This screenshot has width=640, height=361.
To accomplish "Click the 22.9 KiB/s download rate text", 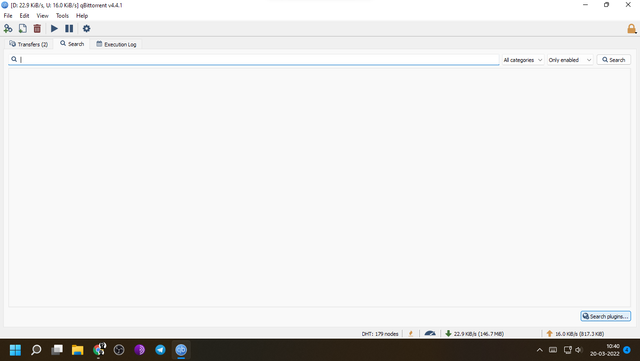I will 479,334.
